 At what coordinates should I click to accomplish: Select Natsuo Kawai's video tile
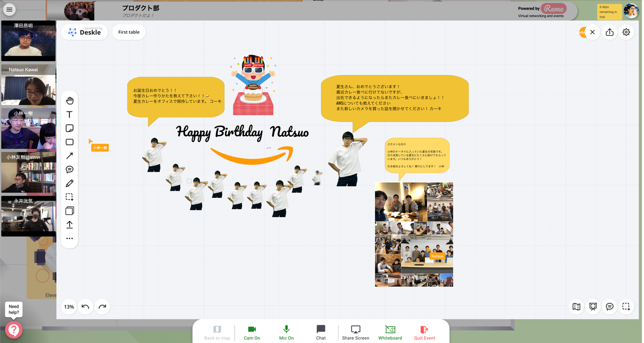[x=28, y=85]
